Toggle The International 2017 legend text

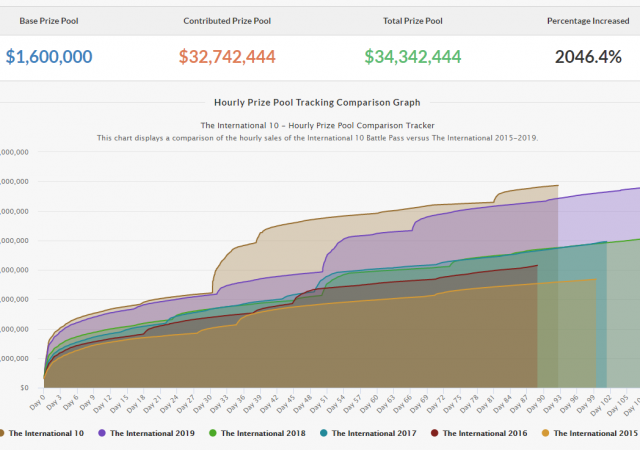click(374, 433)
